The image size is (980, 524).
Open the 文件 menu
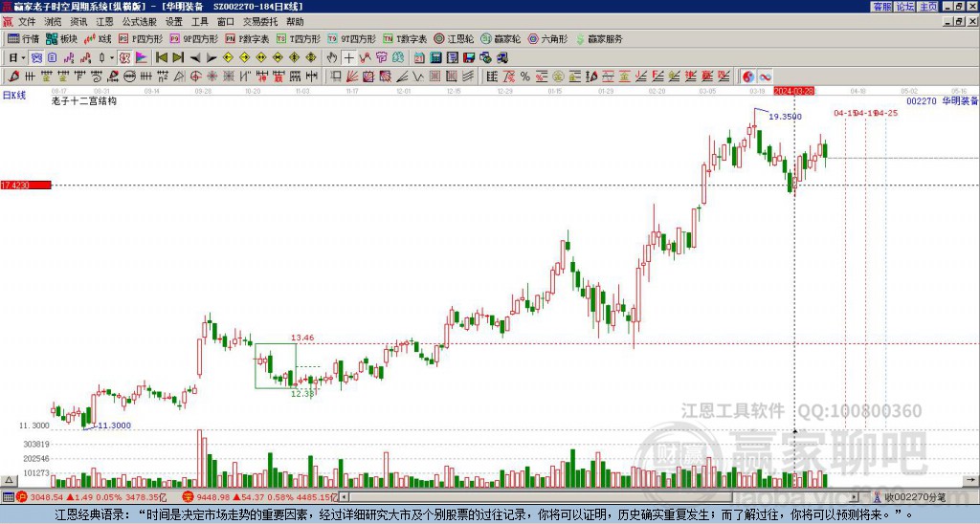coord(27,22)
